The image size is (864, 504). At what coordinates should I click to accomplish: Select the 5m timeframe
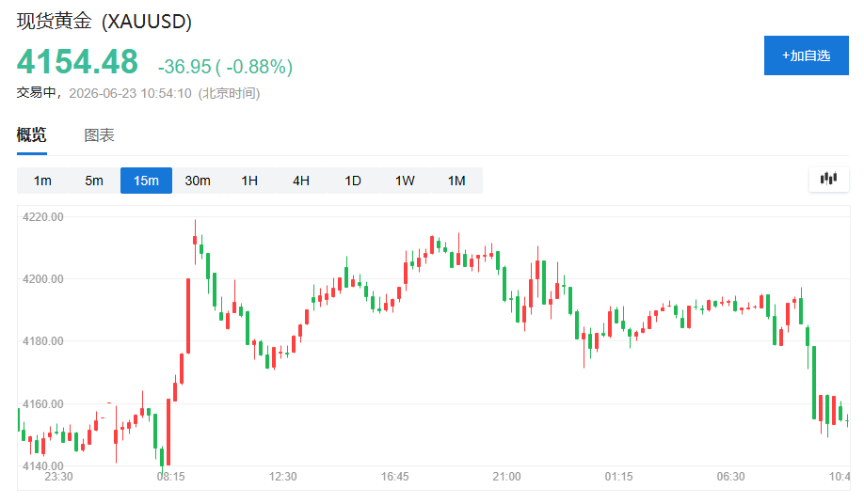[x=94, y=181]
